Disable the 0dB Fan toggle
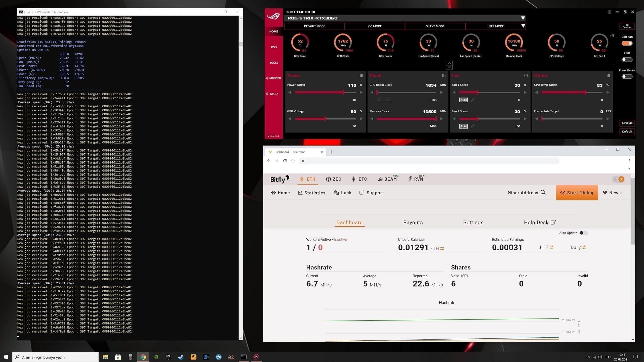This screenshot has width=644, height=362. 627,43
